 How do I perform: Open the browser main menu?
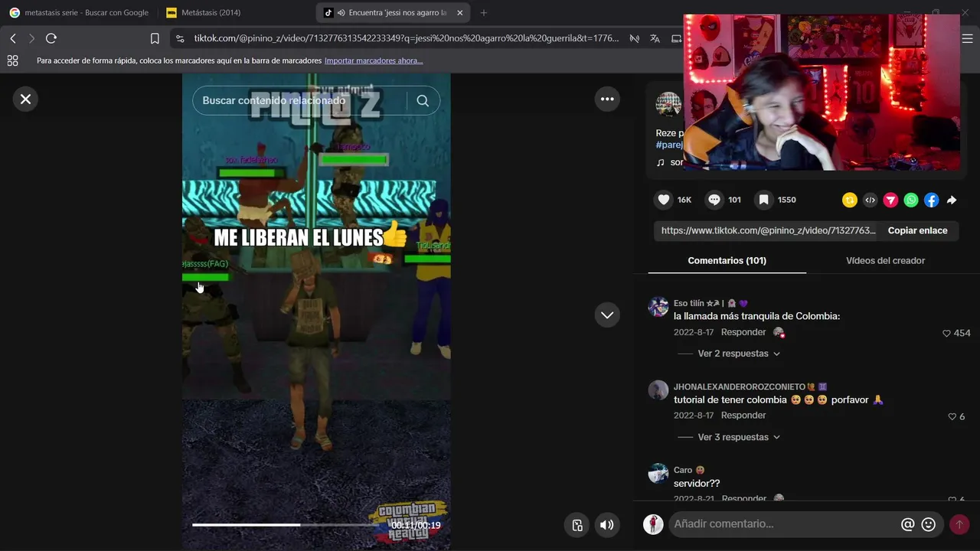click(x=967, y=38)
